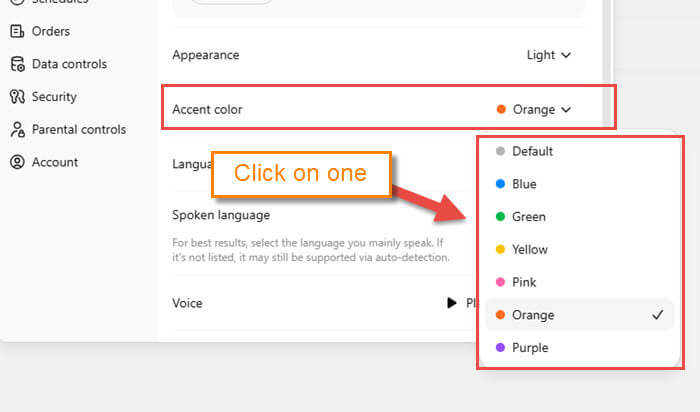The width and height of the screenshot is (700, 412).
Task: Click the checkmark next to Orange
Action: [x=657, y=315]
